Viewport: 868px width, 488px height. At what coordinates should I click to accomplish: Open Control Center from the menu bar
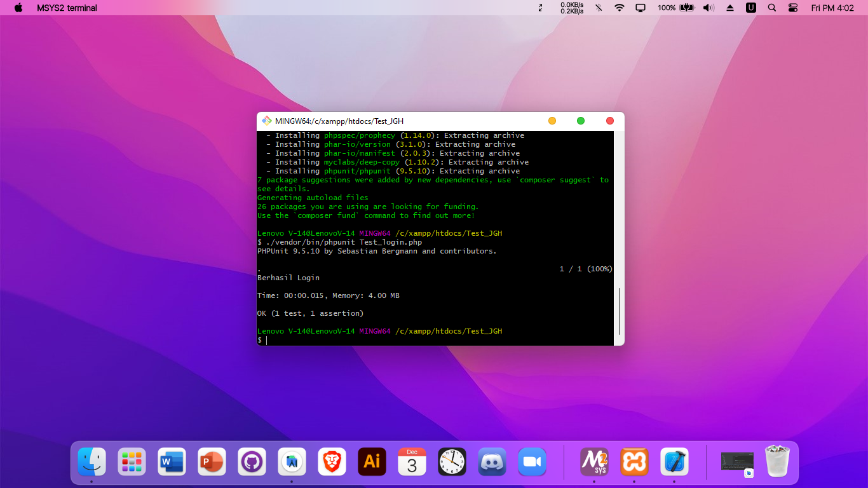(792, 8)
